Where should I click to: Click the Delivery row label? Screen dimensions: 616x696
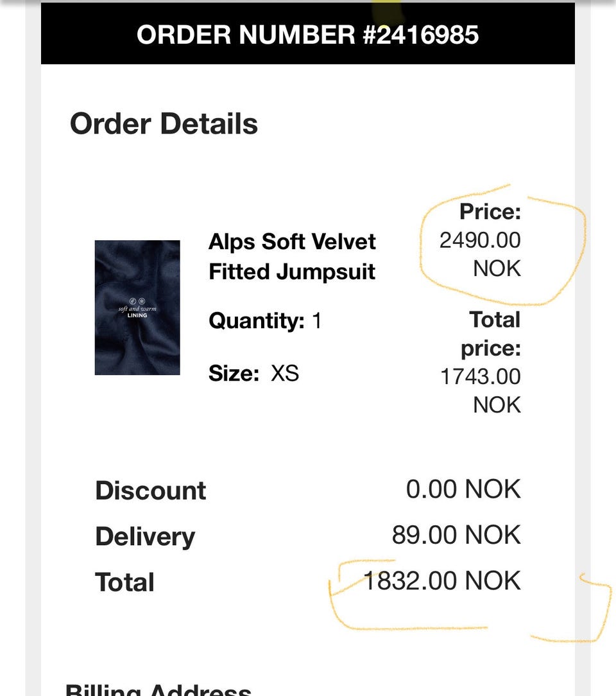pyautogui.click(x=145, y=537)
